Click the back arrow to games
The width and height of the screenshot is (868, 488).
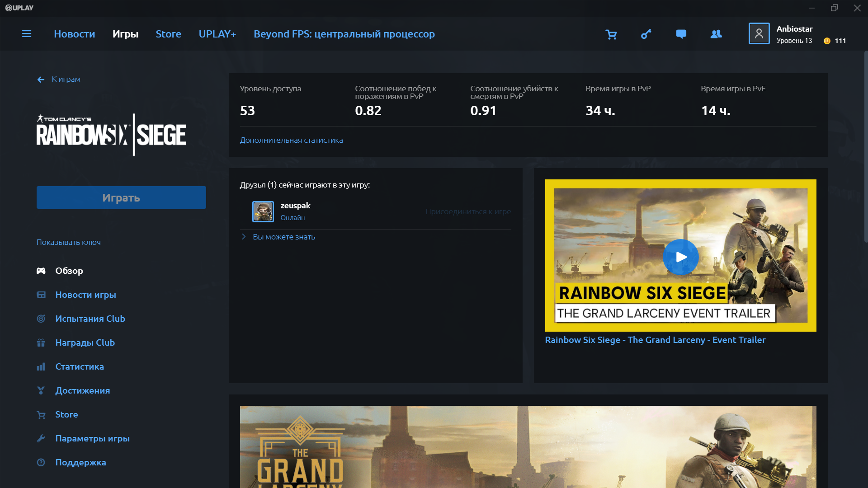(x=41, y=80)
